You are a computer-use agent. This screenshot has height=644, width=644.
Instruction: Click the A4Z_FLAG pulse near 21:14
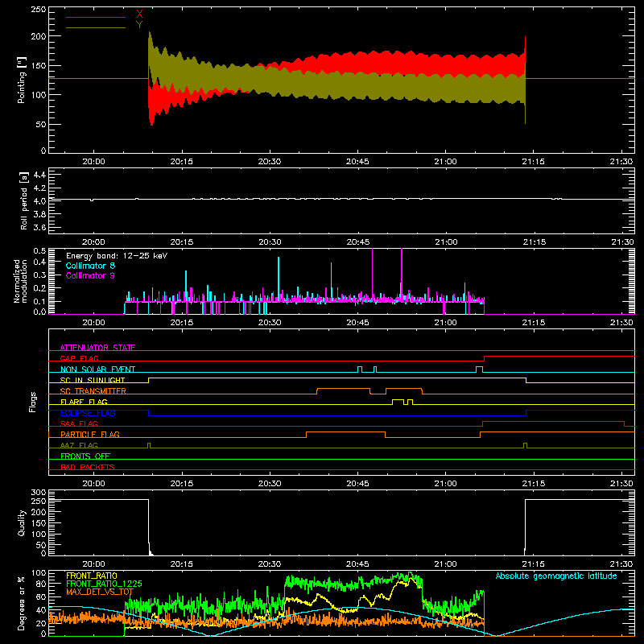coord(526,445)
